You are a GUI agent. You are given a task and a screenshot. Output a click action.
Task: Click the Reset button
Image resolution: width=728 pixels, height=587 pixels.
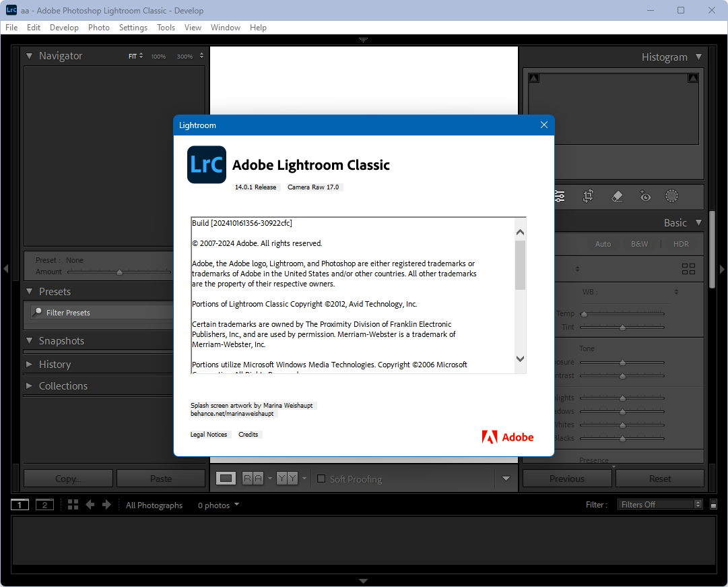(x=660, y=478)
